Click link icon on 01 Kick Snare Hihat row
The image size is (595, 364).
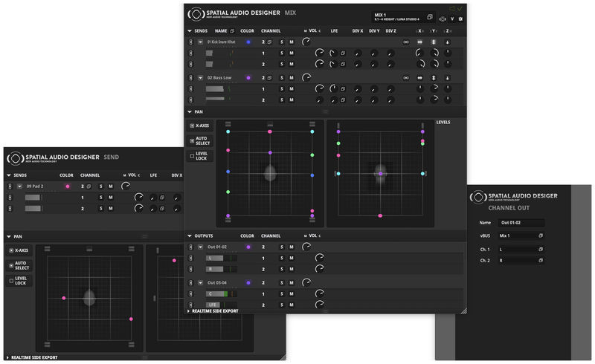pos(406,42)
